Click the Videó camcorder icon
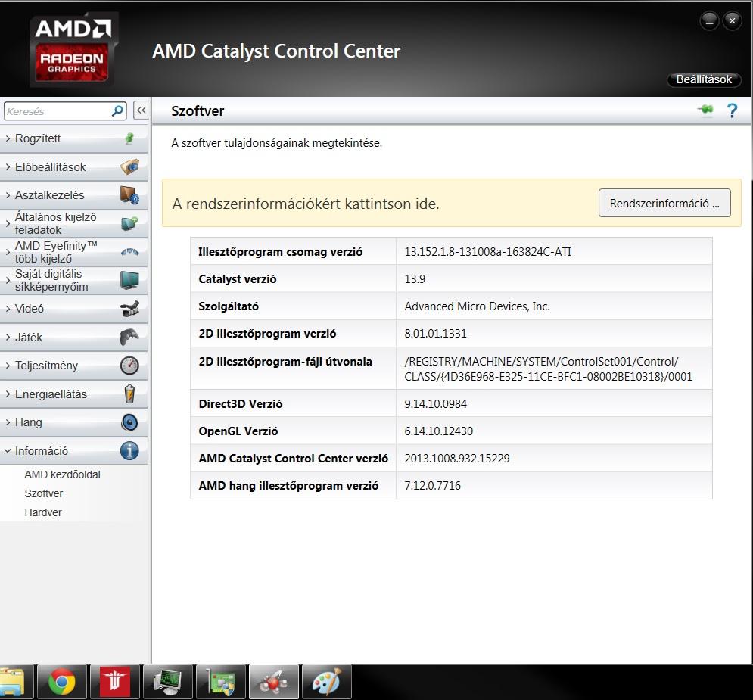 click(129, 309)
